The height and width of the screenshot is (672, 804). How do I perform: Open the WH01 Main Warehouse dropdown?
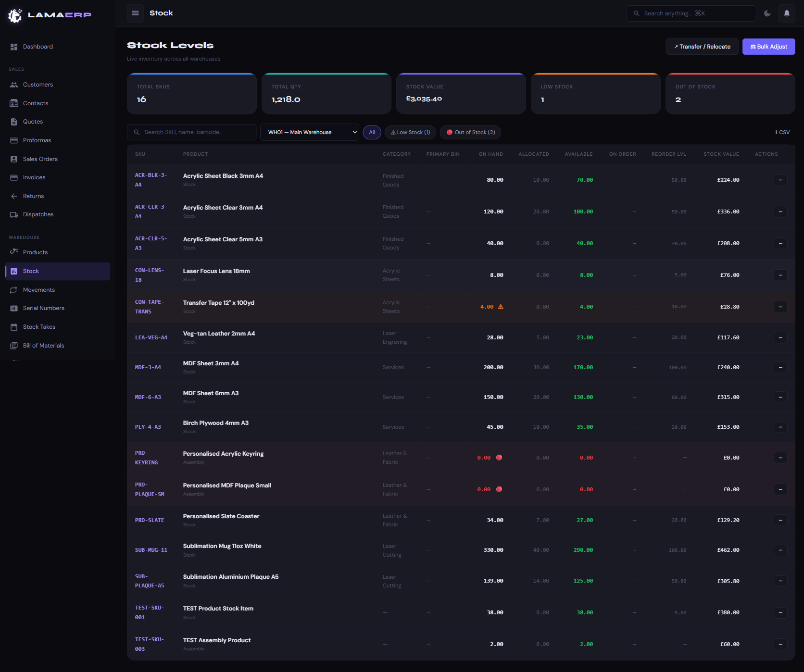tap(310, 133)
